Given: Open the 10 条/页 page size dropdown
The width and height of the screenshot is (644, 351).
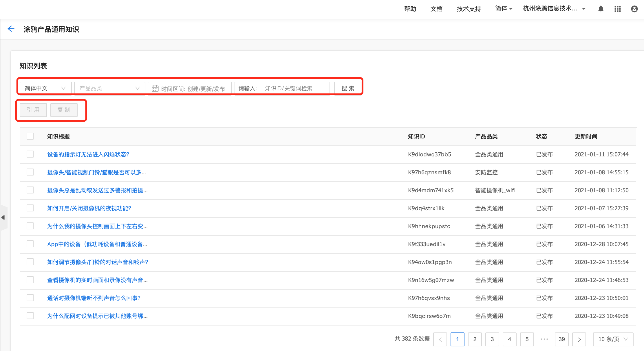Looking at the screenshot, I should coord(613,339).
